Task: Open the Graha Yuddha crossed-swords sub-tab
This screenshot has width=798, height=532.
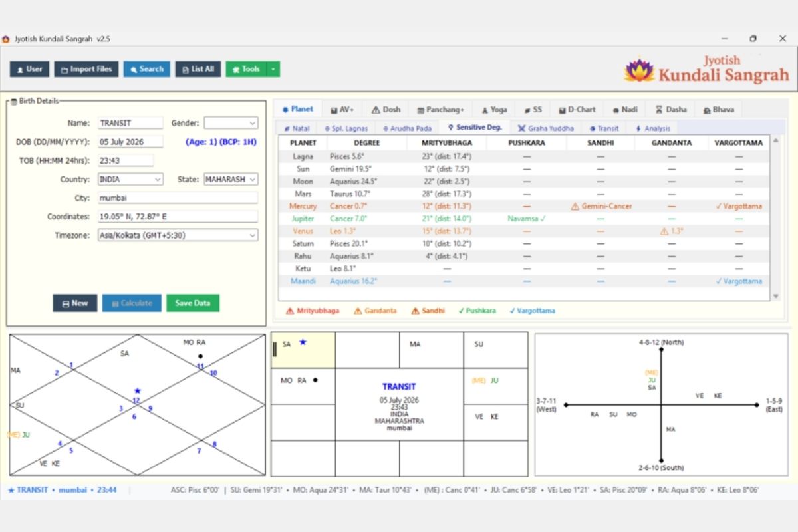Action: [545, 128]
